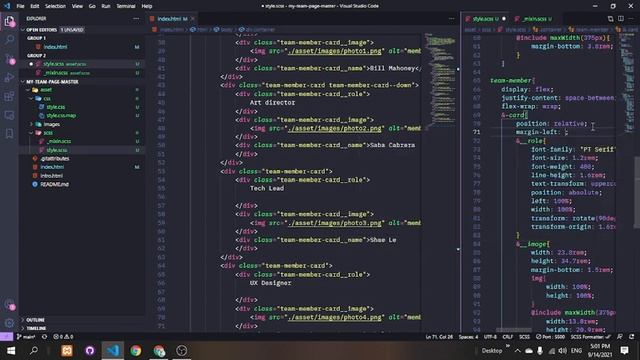
Task: Open Windows taskbar search
Action: pos(34,351)
